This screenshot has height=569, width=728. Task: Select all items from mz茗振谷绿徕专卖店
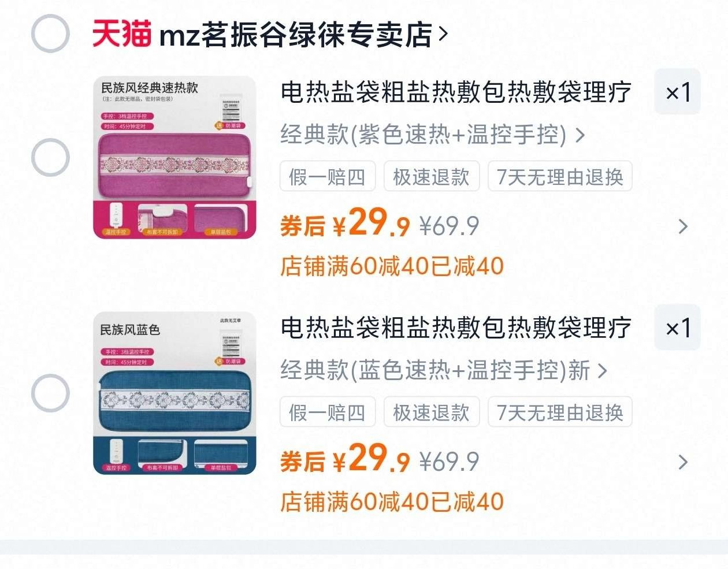click(50, 34)
